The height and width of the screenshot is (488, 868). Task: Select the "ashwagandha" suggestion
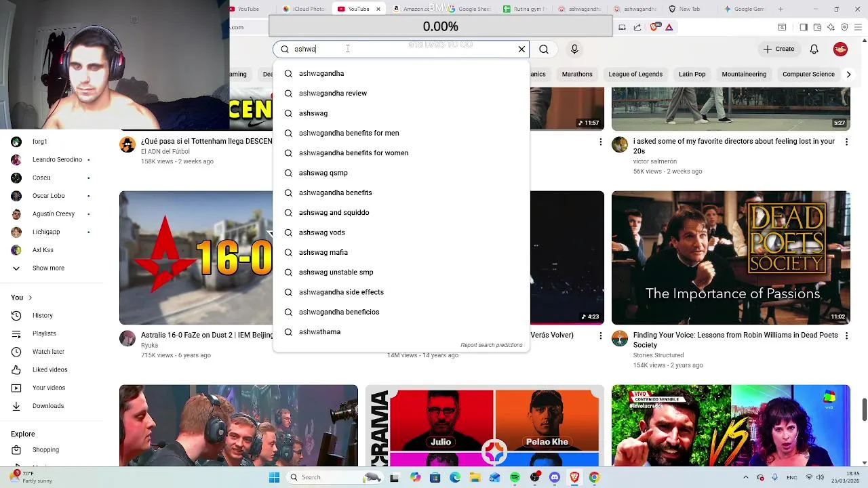[x=401, y=73]
